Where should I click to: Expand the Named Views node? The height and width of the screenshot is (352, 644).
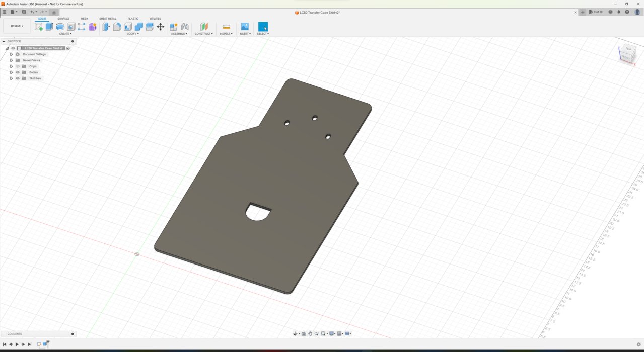click(11, 60)
